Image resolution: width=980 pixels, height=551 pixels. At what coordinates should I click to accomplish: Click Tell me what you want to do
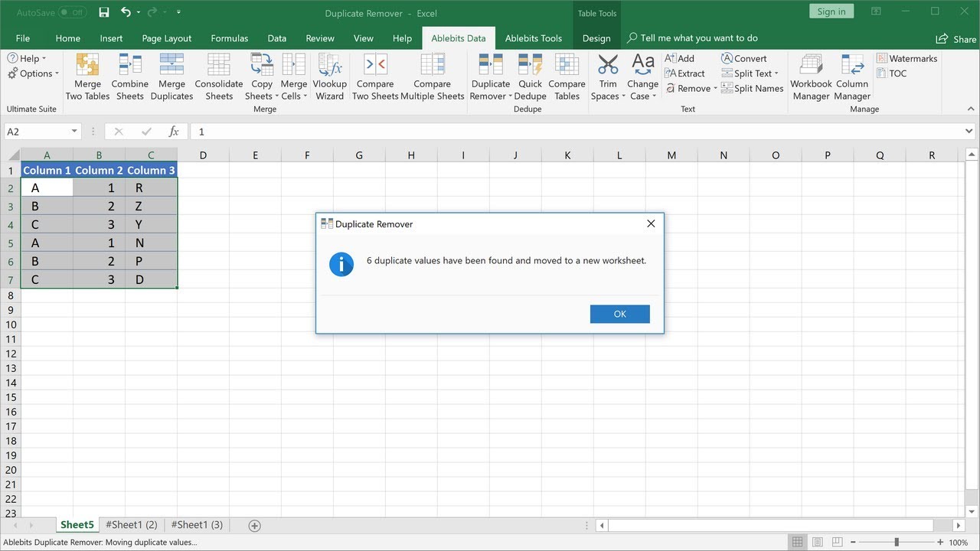pyautogui.click(x=692, y=38)
